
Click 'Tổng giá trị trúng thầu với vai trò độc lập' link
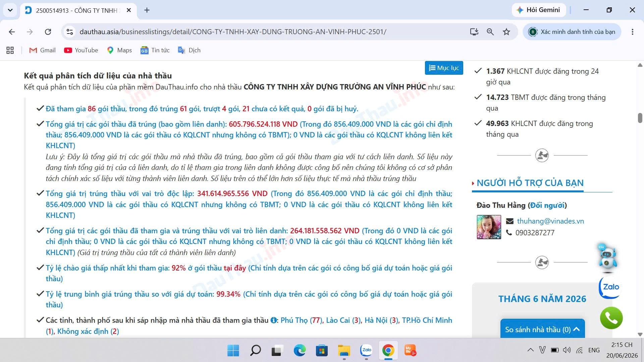[x=120, y=193]
